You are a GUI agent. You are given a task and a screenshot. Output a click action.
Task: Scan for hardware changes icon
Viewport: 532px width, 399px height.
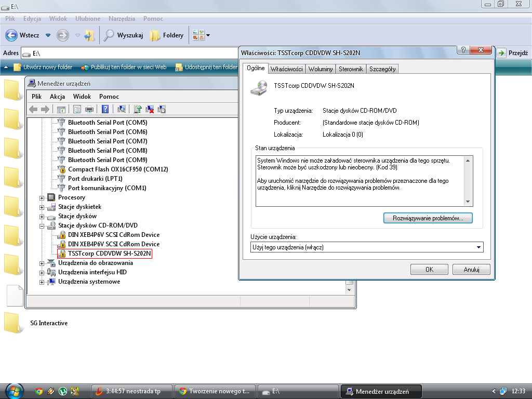121,109
